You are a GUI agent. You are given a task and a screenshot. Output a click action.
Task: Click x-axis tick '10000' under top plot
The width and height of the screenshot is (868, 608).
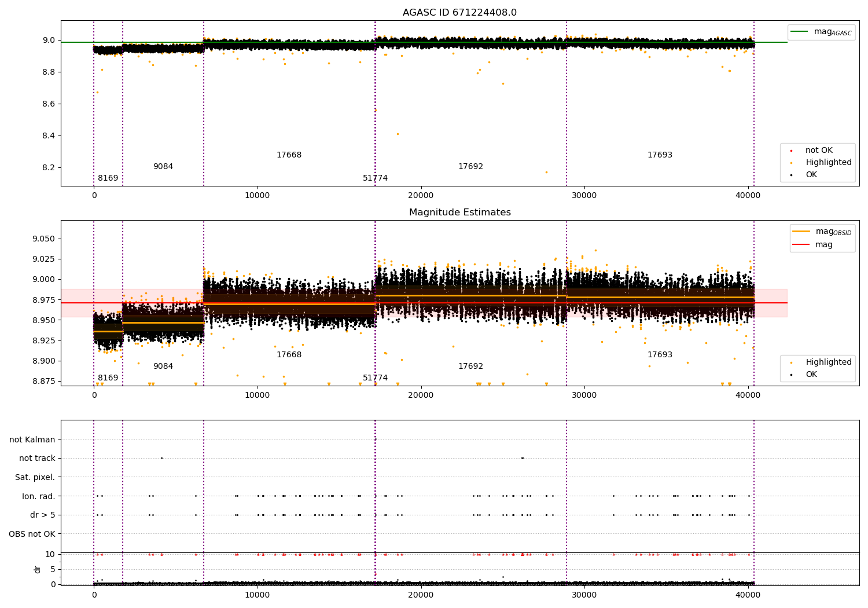click(258, 196)
